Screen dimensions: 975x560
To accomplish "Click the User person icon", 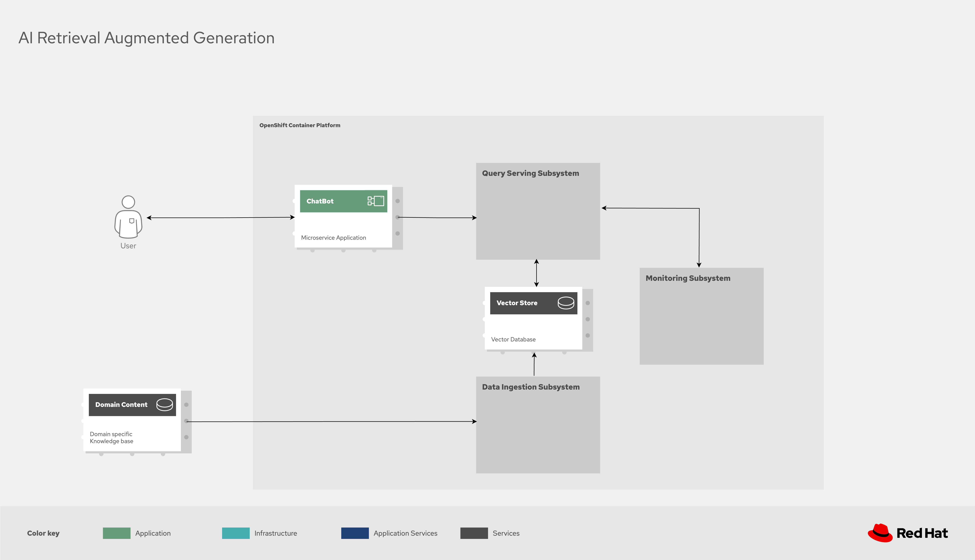I will click(128, 217).
